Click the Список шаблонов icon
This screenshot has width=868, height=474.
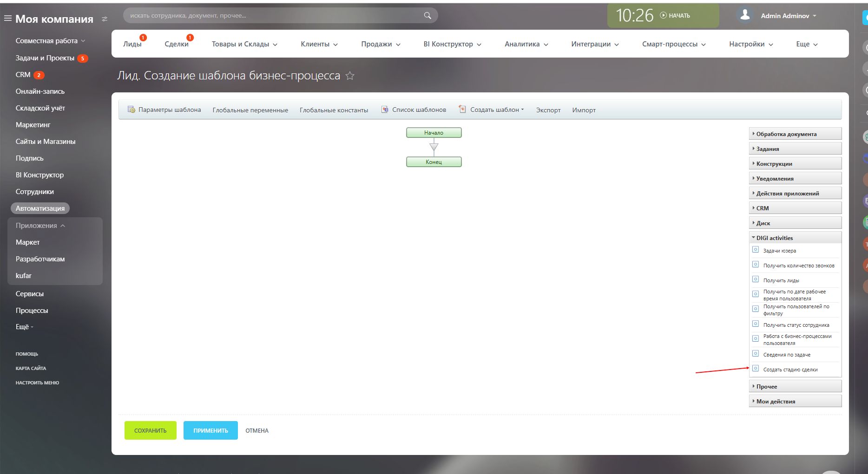click(384, 109)
